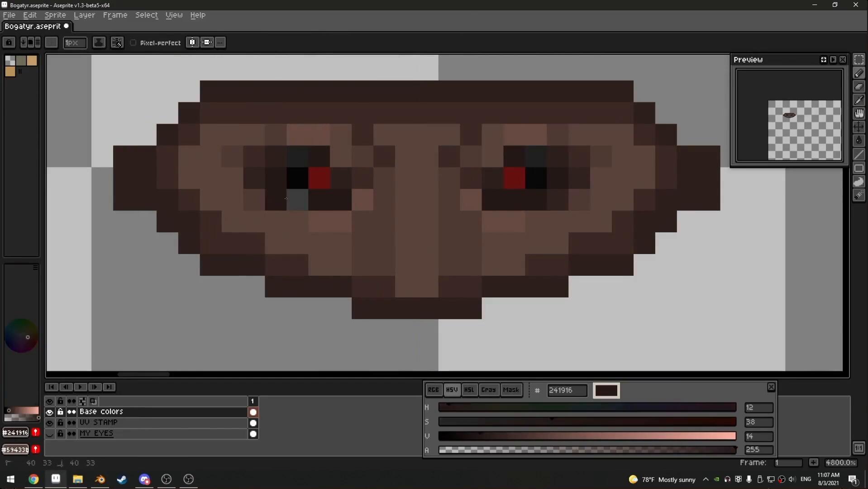Select the Eyedropper tool
The height and width of the screenshot is (489, 868).
(858, 101)
